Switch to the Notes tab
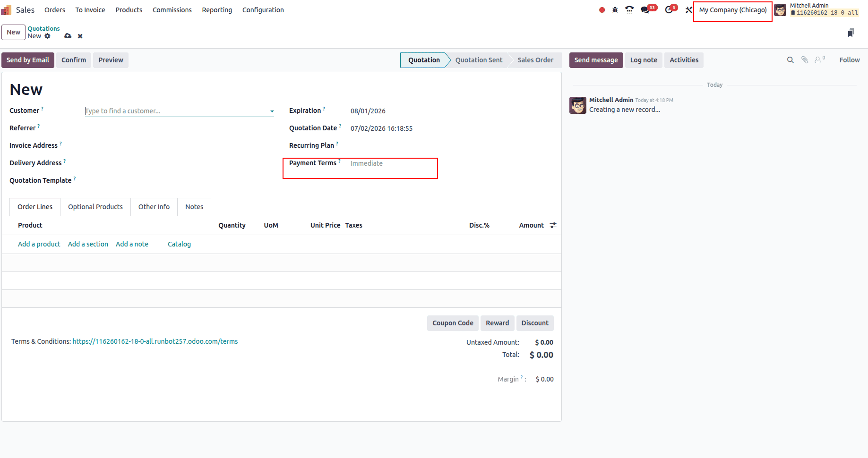This screenshot has width=868, height=458. click(x=194, y=207)
